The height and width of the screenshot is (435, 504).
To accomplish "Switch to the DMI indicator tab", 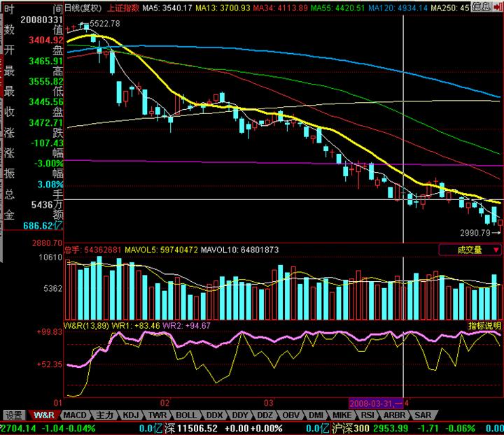I will [x=316, y=415].
